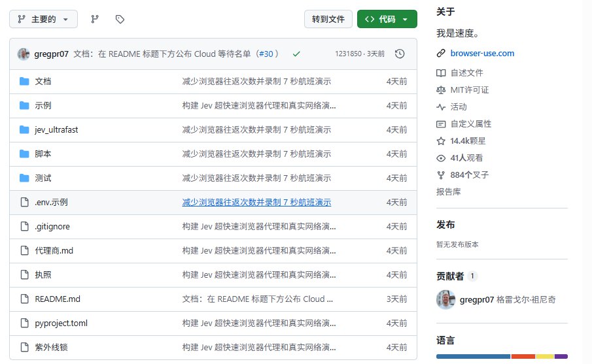Open the 文档 folder
The image size is (592, 364).
point(43,82)
